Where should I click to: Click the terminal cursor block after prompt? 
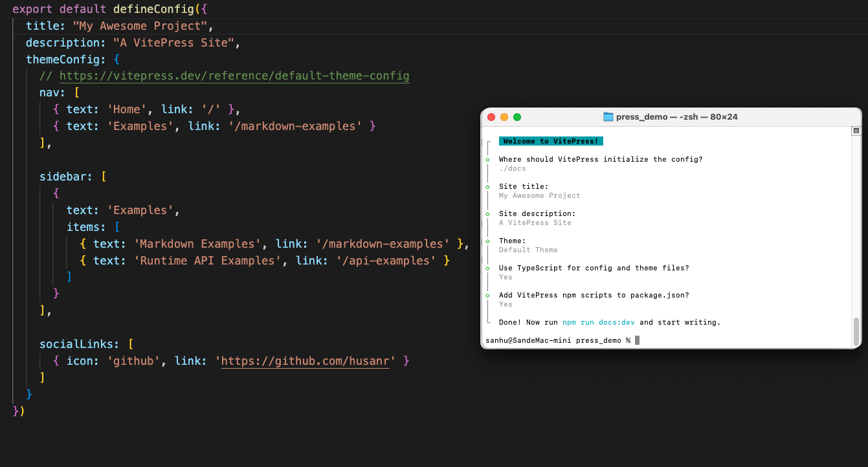pos(638,340)
